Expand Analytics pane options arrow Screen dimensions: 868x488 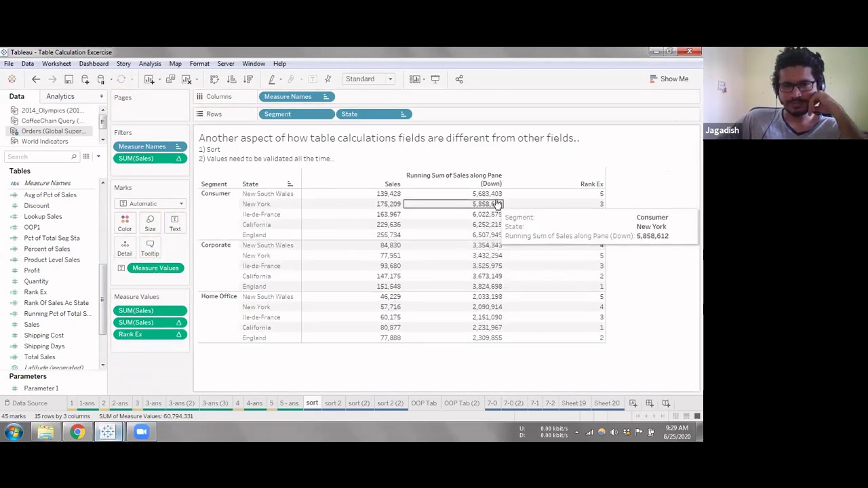pyautogui.click(x=101, y=97)
